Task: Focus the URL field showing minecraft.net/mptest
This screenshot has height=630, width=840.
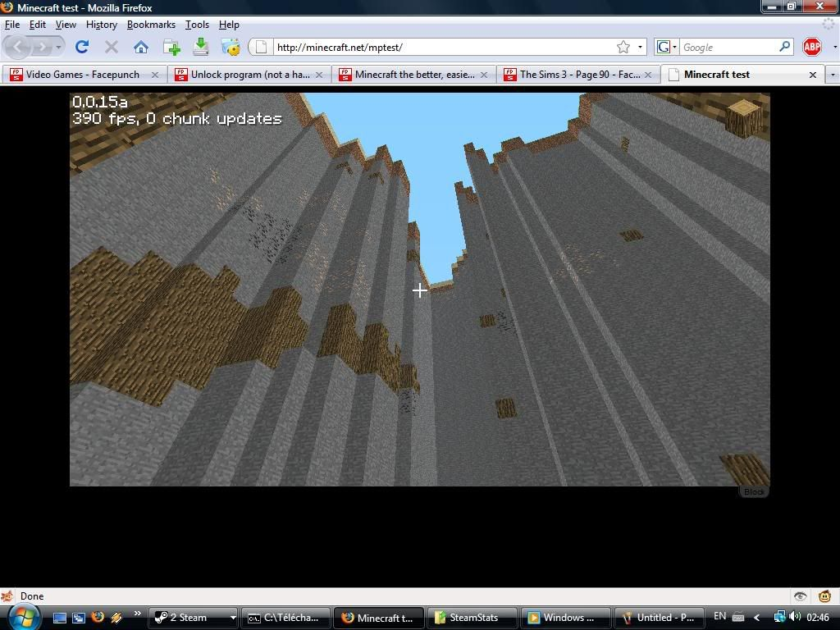Action: pyautogui.click(x=445, y=47)
